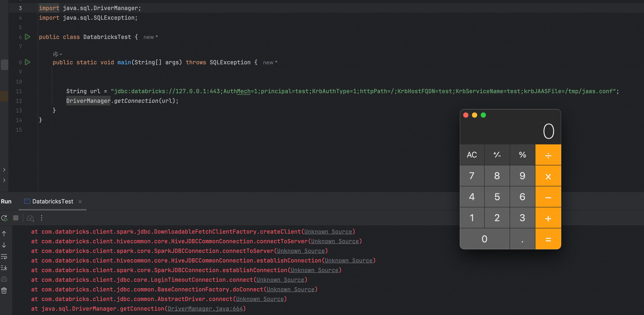Zoom Calculator with the green button
Image resolution: width=644 pixels, height=315 pixels.
point(483,115)
